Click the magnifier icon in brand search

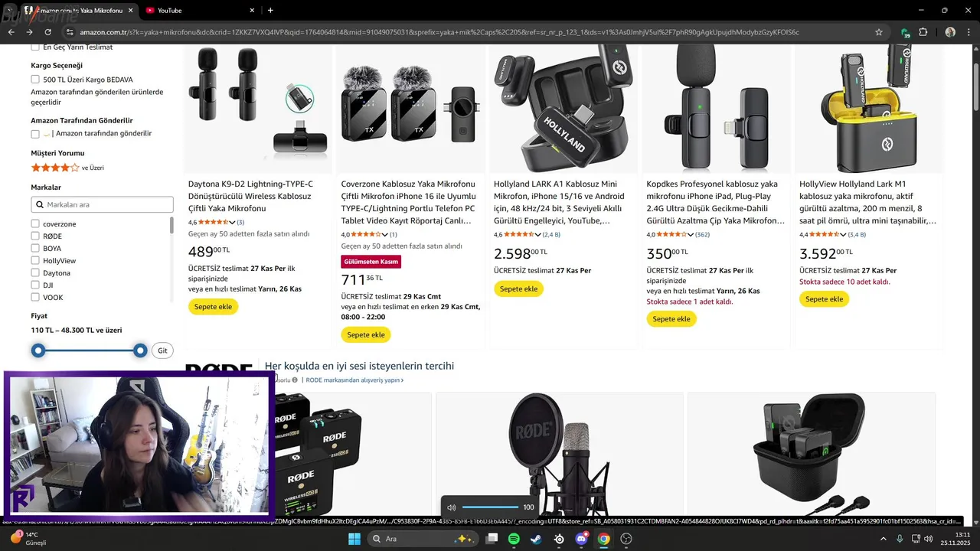click(40, 204)
